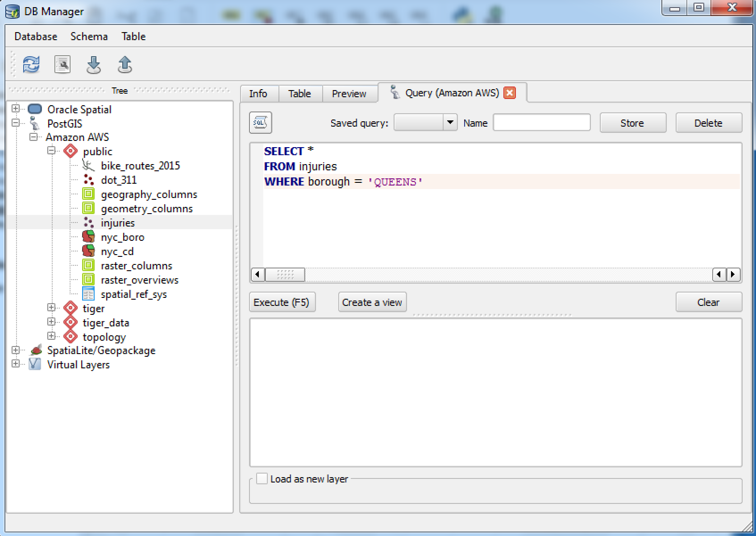Click the Refresh toolbar icon

(31, 65)
